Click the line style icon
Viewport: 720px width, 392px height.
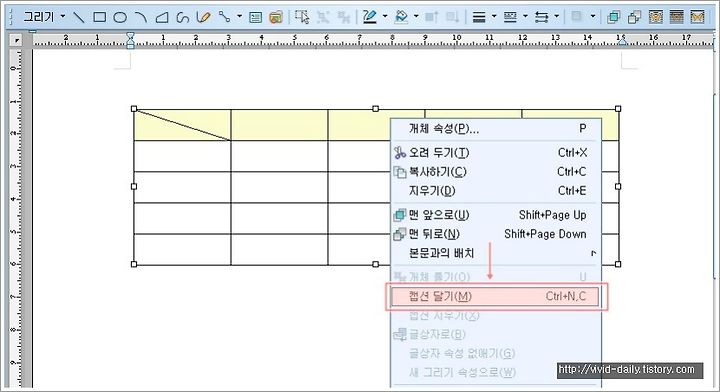coord(510,17)
